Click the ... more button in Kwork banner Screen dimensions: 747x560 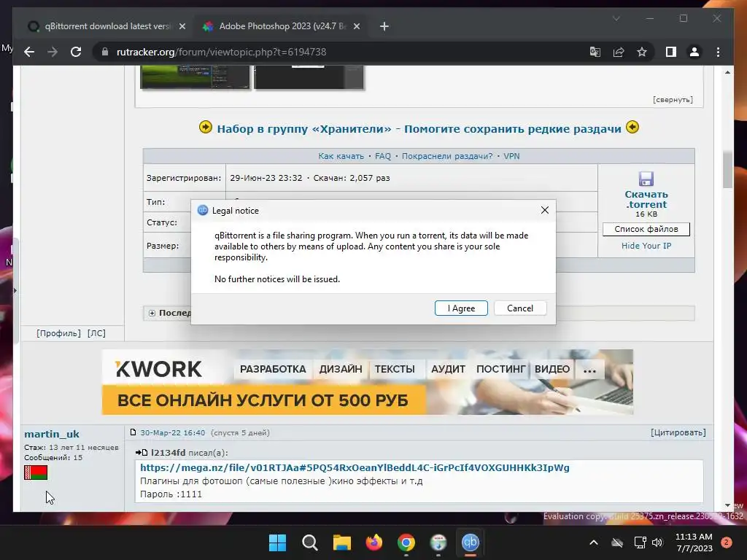point(589,369)
